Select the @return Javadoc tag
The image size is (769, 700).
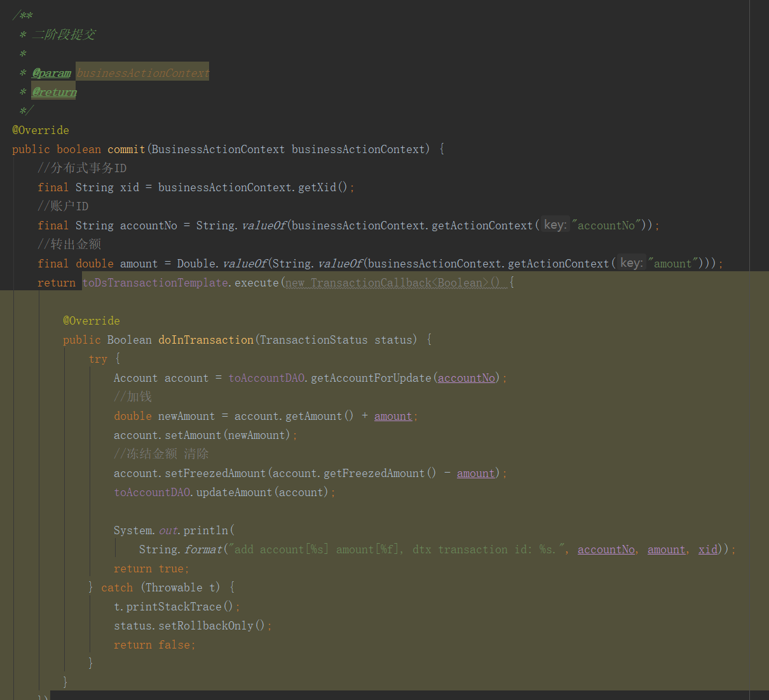pos(54,92)
